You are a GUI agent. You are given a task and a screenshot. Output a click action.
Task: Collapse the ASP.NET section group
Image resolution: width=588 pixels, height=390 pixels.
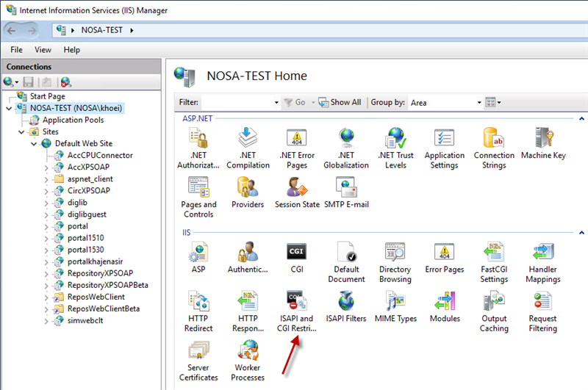pyautogui.click(x=581, y=118)
